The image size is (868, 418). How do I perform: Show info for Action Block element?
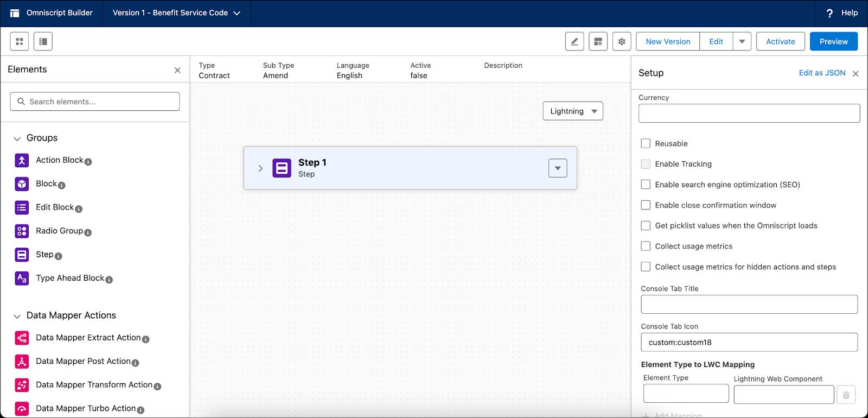pyautogui.click(x=88, y=162)
